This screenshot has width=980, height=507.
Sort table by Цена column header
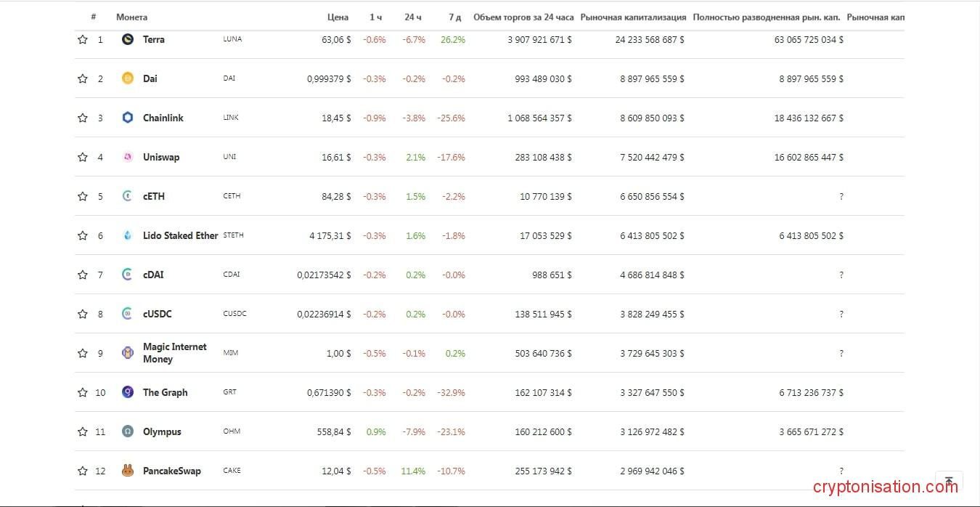[x=338, y=17]
